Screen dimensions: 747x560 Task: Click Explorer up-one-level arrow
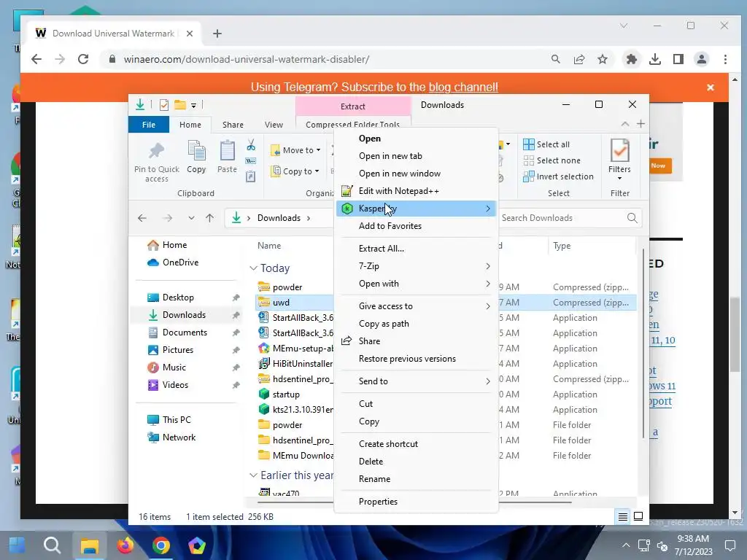point(209,218)
